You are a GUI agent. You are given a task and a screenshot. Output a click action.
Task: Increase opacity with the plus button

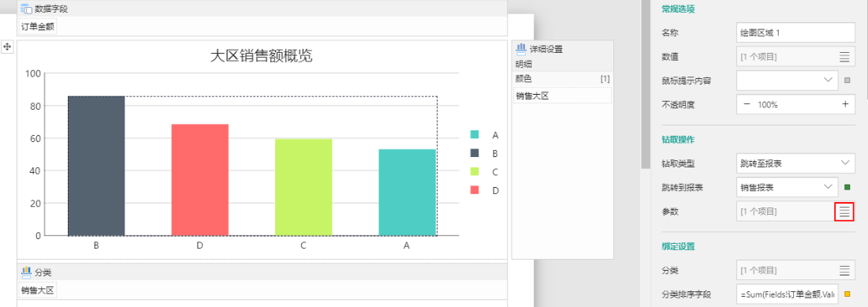pyautogui.click(x=845, y=104)
